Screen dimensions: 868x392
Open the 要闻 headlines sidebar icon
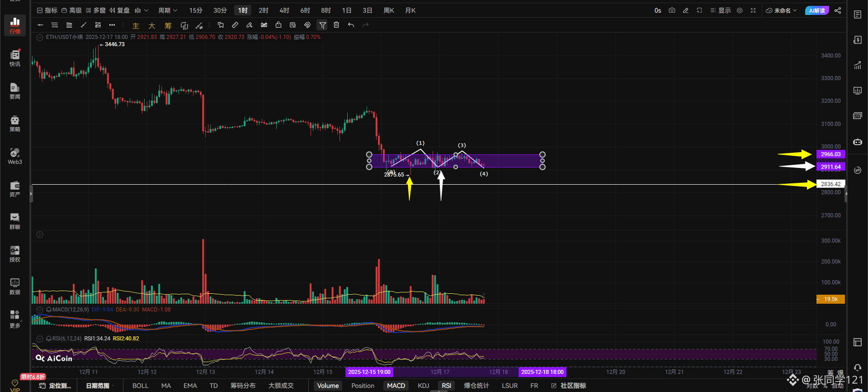(15, 91)
